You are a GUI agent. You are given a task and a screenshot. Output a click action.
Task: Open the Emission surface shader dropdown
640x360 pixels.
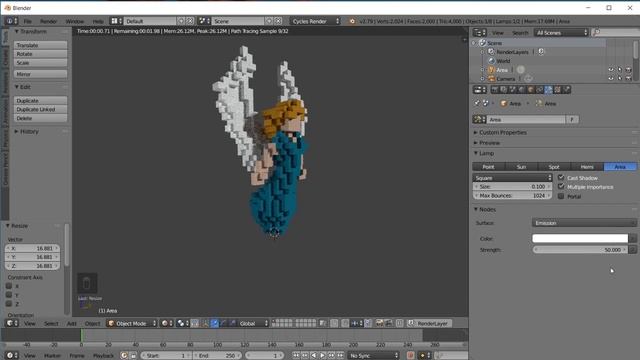[x=584, y=223]
